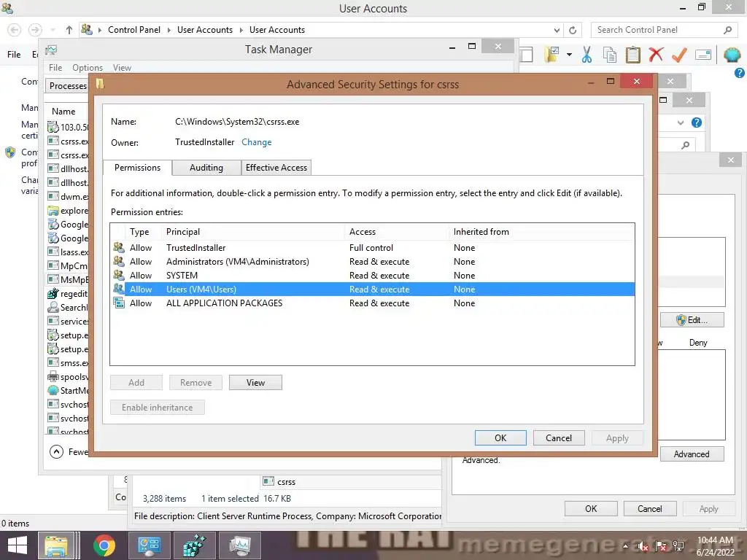
Task: Click the first User Accounts breadcrumb
Action: [x=205, y=29]
